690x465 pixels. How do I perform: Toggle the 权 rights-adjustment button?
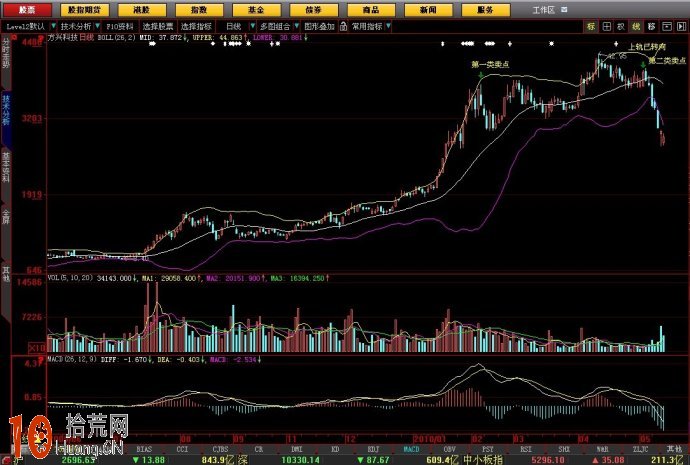click(x=621, y=26)
